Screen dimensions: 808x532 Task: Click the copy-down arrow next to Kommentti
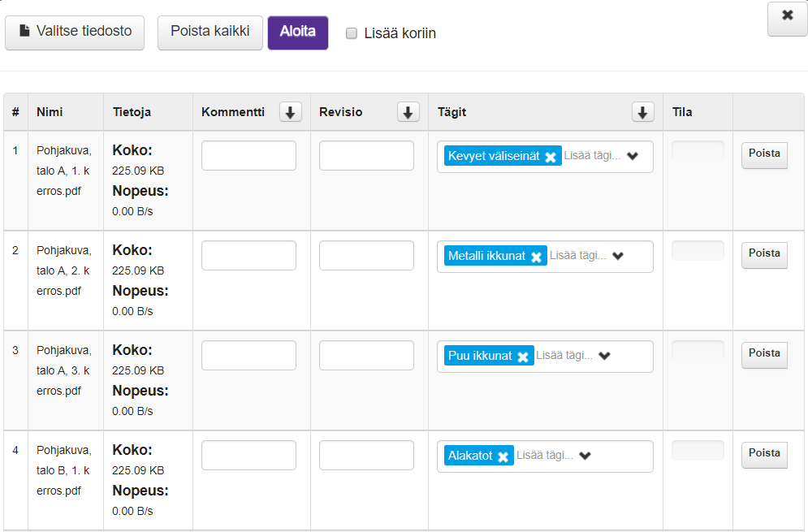[291, 113]
